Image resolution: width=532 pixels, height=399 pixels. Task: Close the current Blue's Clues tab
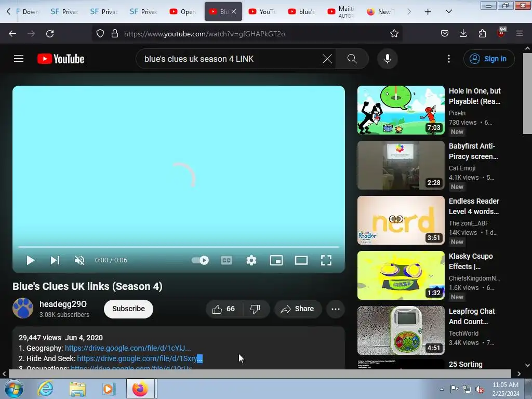click(234, 11)
